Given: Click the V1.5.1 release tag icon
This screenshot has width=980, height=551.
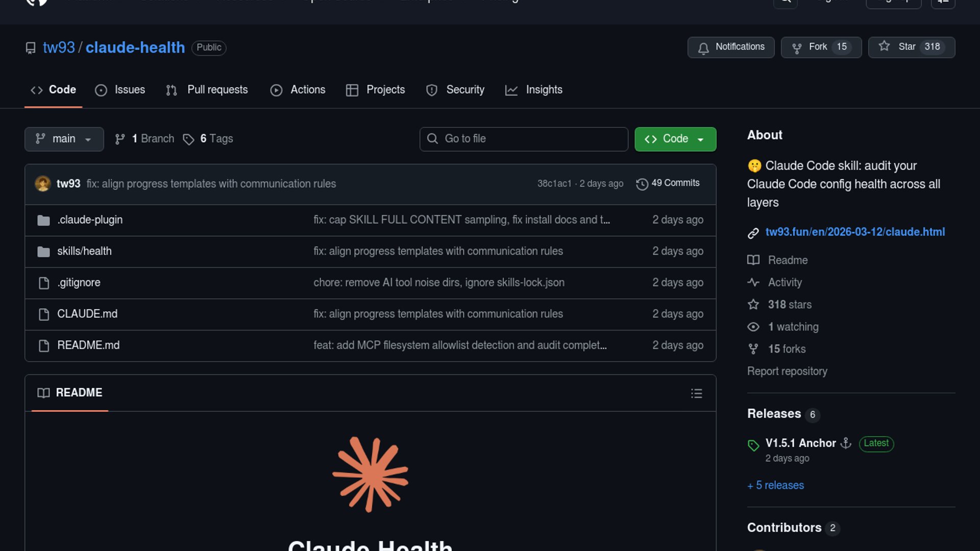Looking at the screenshot, I should 753,445.
